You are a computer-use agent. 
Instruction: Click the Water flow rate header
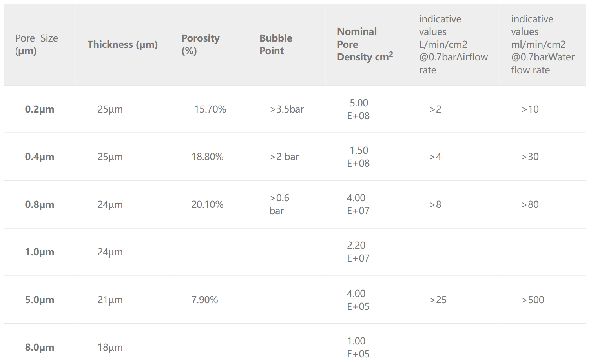tap(543, 44)
